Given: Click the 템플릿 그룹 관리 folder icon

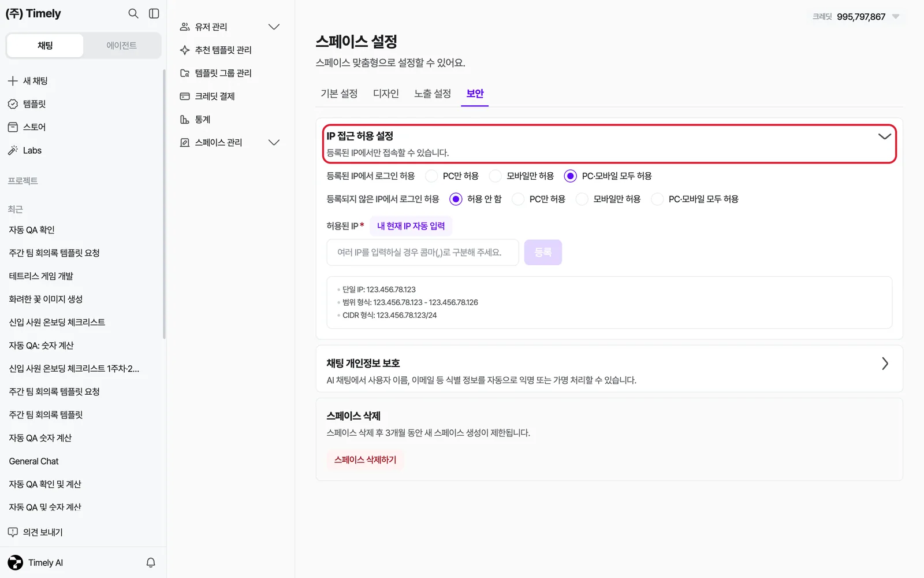Looking at the screenshot, I should click(x=185, y=73).
